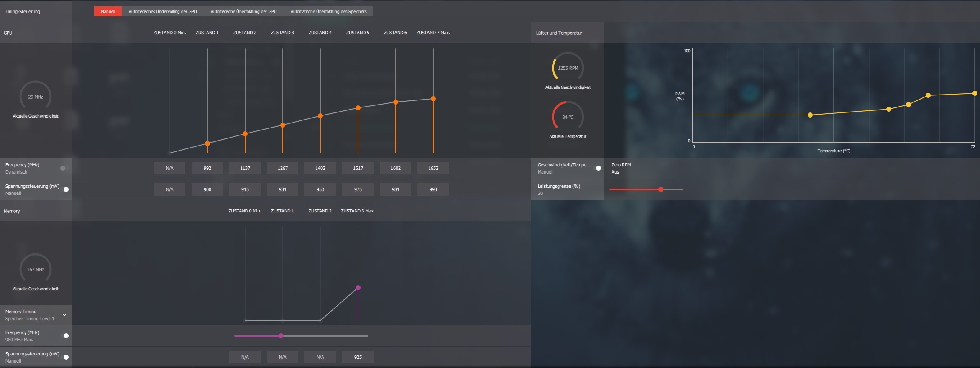This screenshot has width=980, height=368.
Task: Edit ZUSTAND 5 voltage field 975
Action: [358, 189]
